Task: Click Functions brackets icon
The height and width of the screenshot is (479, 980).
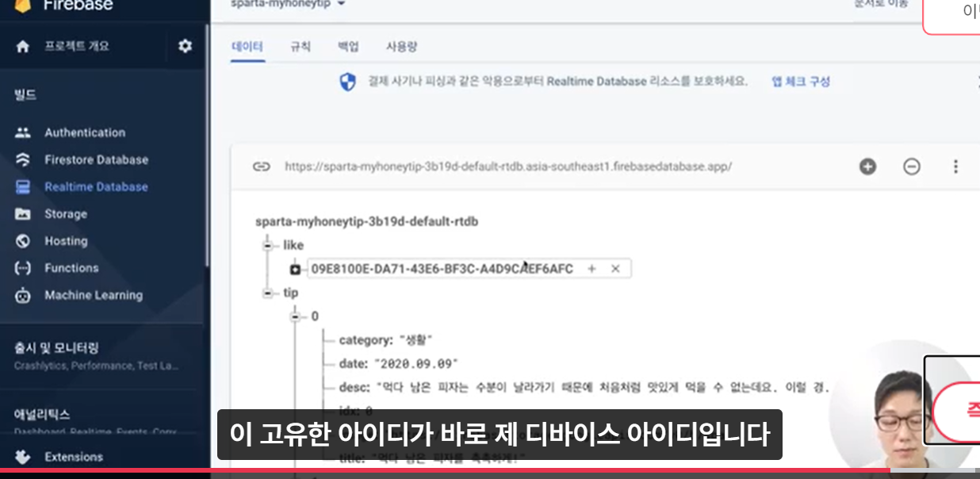Action: click(23, 268)
